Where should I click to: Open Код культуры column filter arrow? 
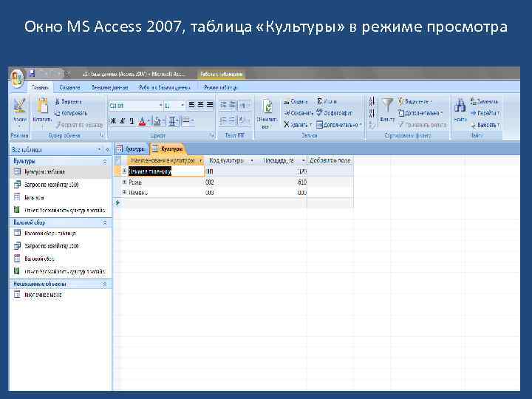(x=252, y=160)
